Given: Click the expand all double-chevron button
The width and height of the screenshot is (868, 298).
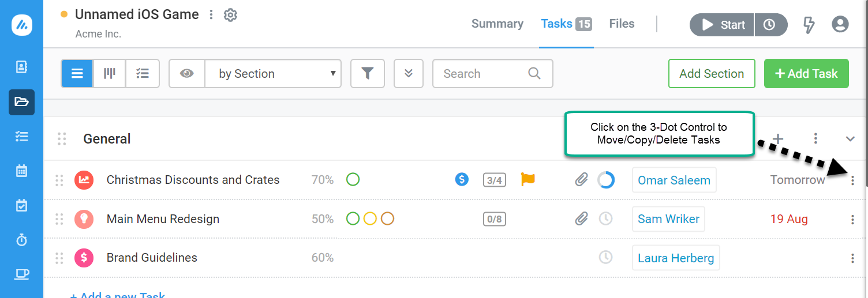Looking at the screenshot, I should [409, 73].
